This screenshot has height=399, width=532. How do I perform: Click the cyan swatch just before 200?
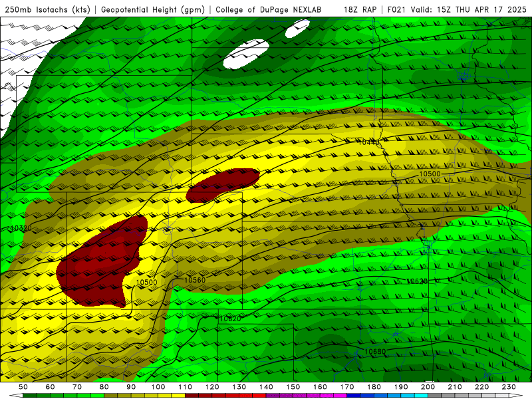421,396
